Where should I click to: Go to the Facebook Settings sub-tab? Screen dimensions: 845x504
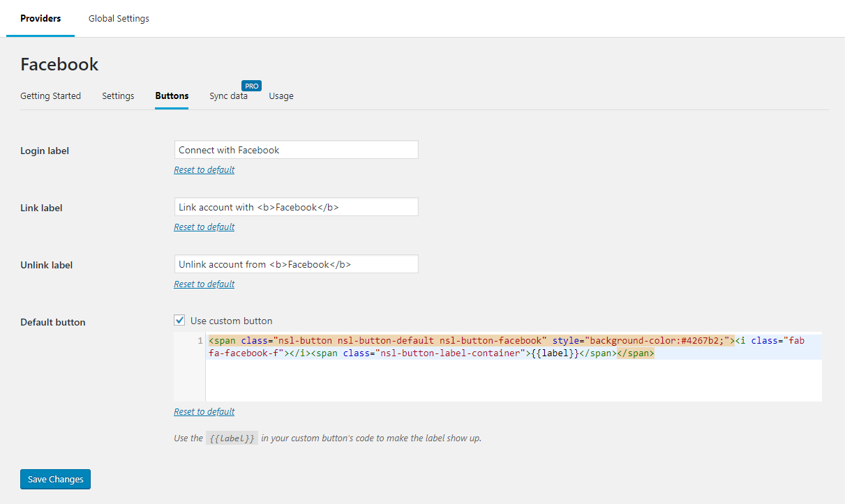point(118,96)
